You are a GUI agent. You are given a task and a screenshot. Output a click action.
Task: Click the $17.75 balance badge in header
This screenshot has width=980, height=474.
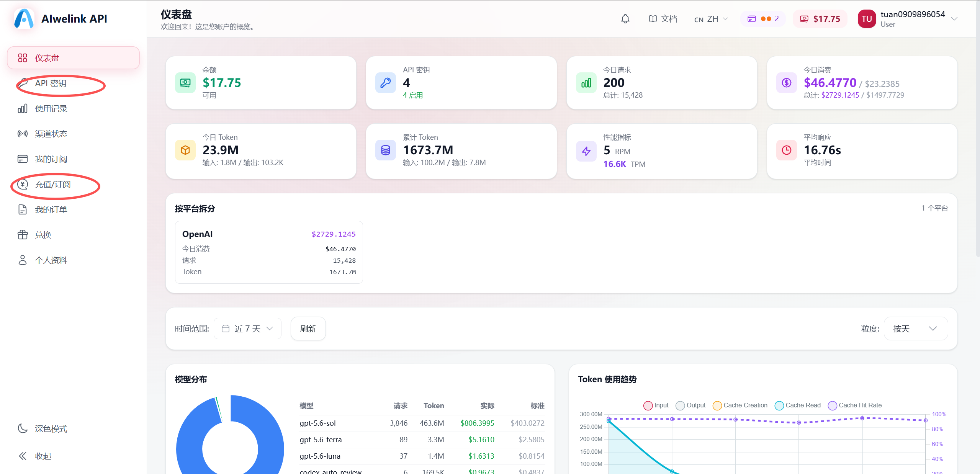(x=820, y=19)
